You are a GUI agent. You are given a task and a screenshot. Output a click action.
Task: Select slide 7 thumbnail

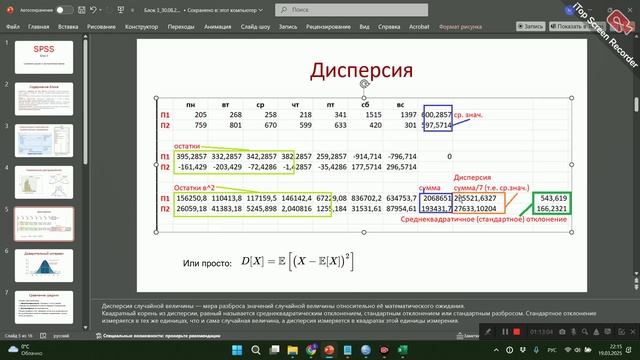[44, 307]
